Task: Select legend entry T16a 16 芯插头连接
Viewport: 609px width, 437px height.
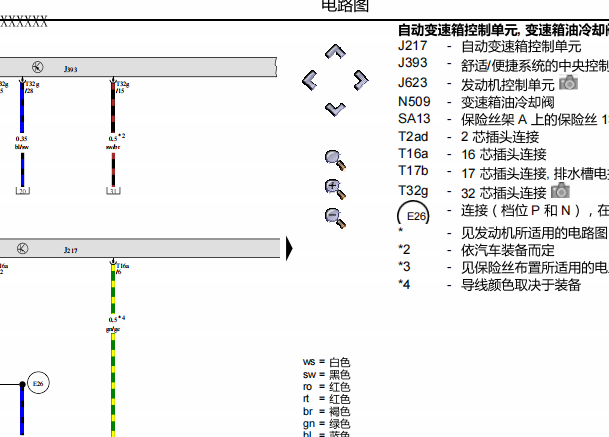Action: [x=472, y=154]
